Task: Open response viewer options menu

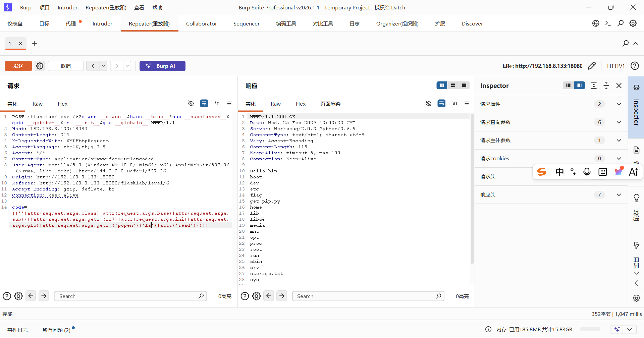Action: [x=467, y=104]
